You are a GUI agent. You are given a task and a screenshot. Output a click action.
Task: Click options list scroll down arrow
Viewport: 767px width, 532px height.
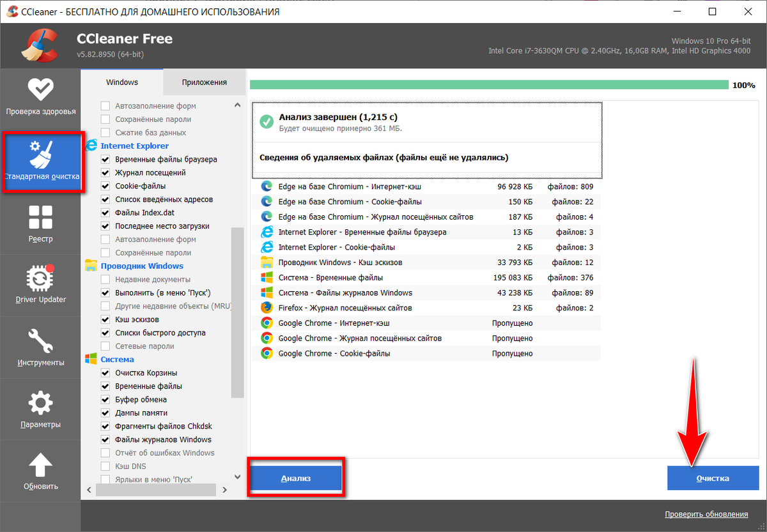pos(238,476)
